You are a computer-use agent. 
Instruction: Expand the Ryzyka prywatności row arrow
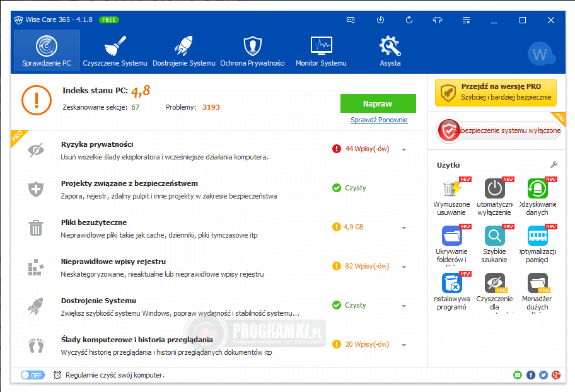point(404,149)
